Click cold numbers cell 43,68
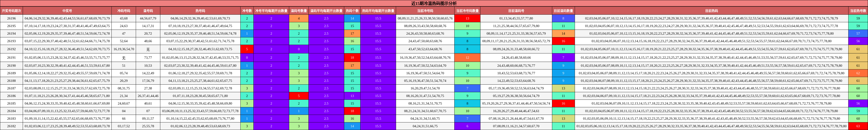The image size is (868, 130). point(124,19)
